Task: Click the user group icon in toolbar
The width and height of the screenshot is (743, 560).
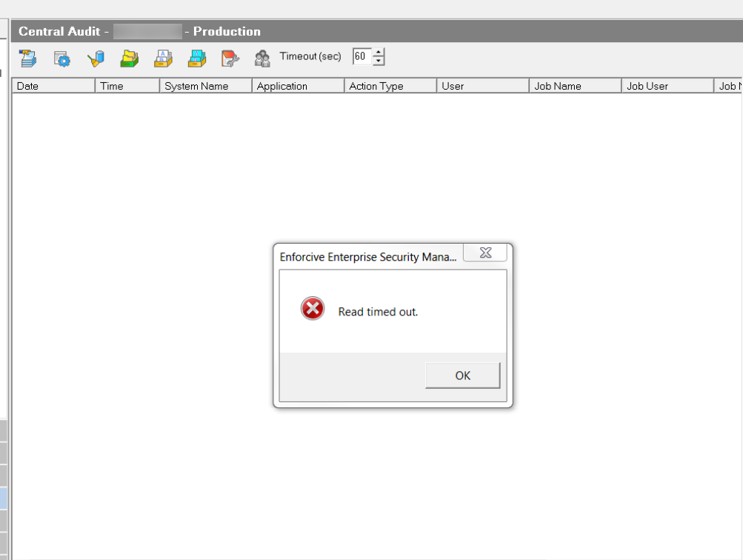Action: [x=262, y=59]
